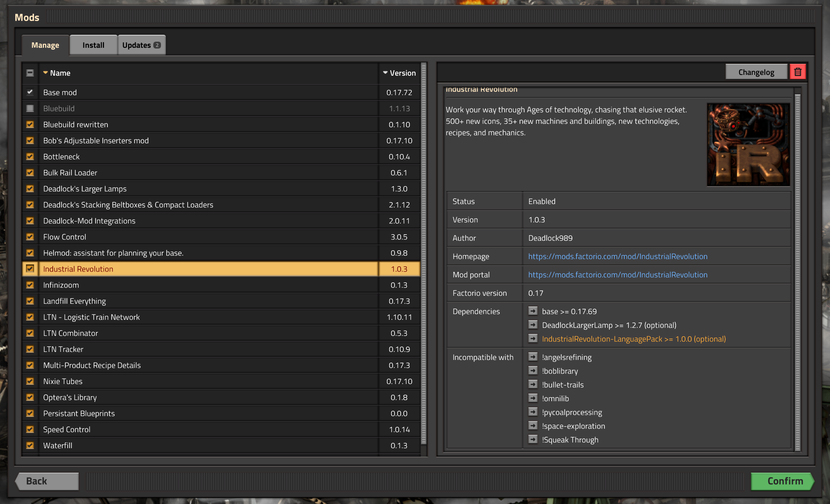Disable the Bluebuild rewritten checkbox
Image resolution: width=830 pixels, height=504 pixels.
30,125
